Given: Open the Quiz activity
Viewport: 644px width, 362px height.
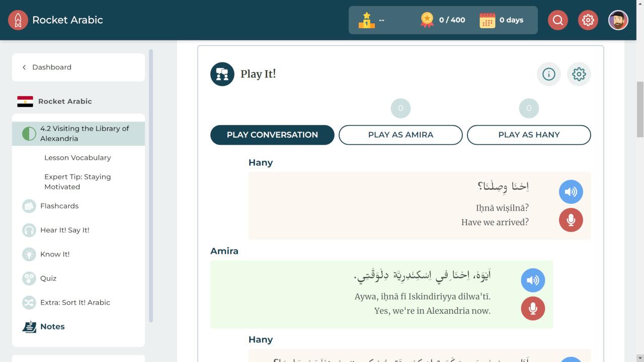Looking at the screenshot, I should (x=48, y=278).
